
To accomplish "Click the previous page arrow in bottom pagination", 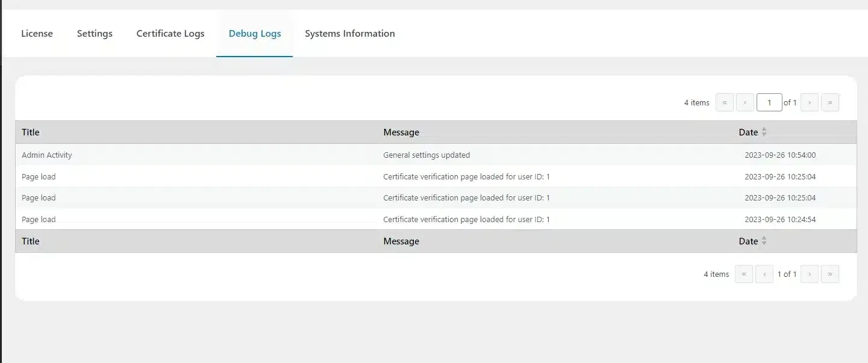I will tap(764, 274).
